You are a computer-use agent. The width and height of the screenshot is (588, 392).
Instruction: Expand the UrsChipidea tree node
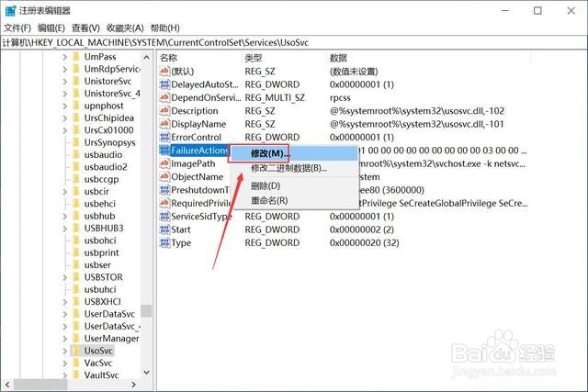tap(65, 118)
